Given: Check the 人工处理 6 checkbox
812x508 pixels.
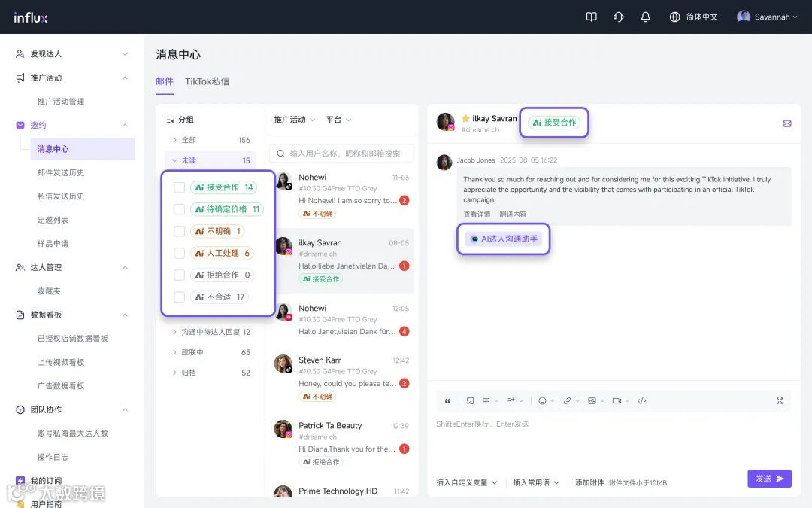Looking at the screenshot, I should click(x=179, y=253).
